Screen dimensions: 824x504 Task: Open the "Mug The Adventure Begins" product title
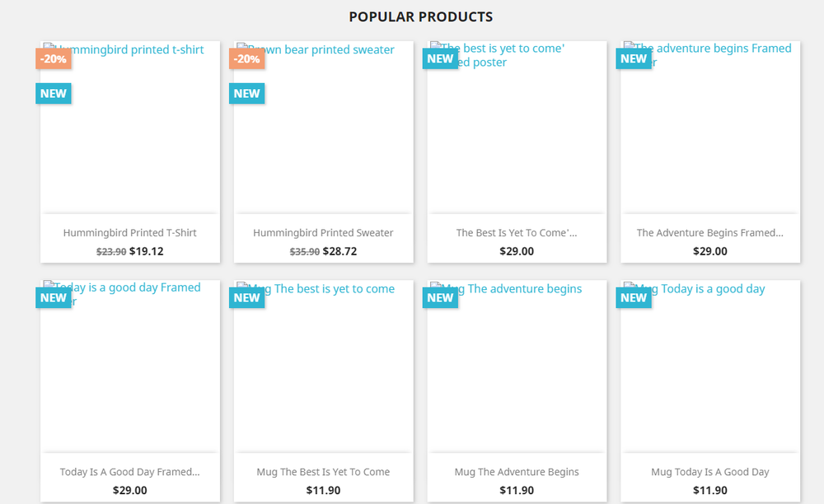point(517,472)
